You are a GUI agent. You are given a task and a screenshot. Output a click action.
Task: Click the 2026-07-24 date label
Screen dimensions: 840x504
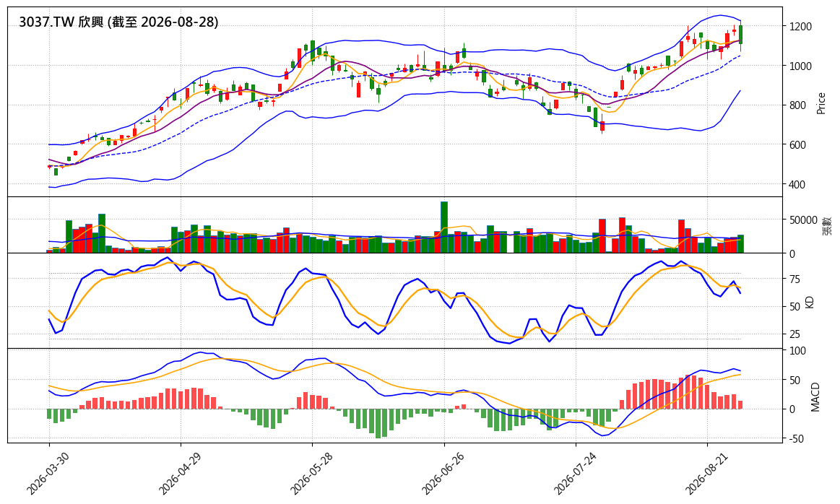pyautogui.click(x=574, y=474)
